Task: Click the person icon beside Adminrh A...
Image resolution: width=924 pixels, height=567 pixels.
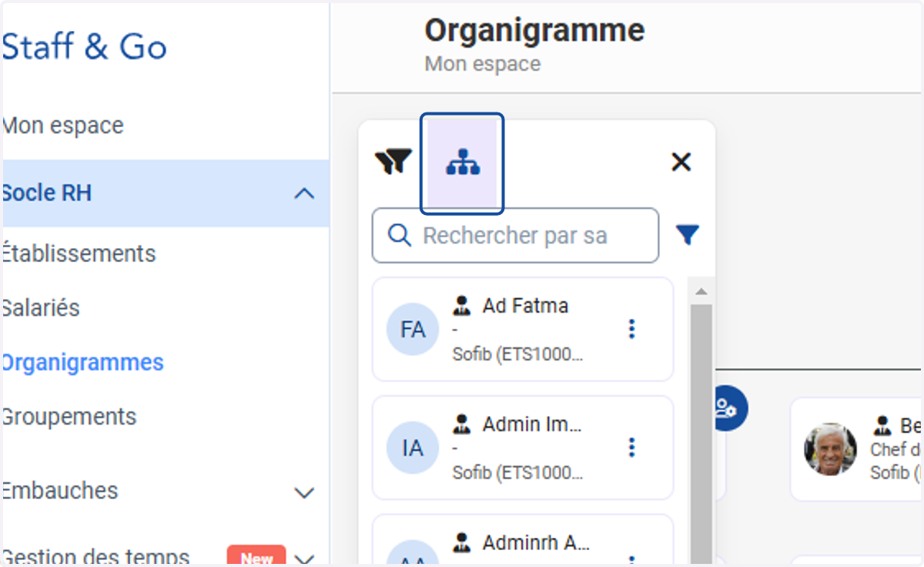Action: point(462,542)
